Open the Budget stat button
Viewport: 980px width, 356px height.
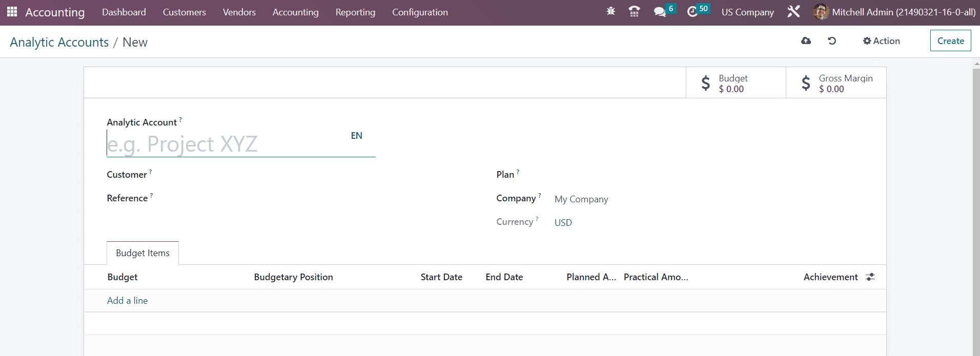736,83
